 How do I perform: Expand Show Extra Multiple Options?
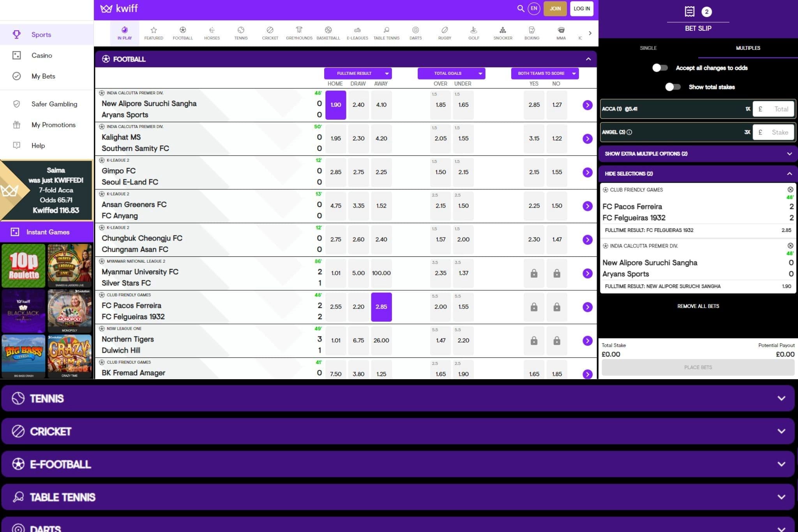click(697, 154)
